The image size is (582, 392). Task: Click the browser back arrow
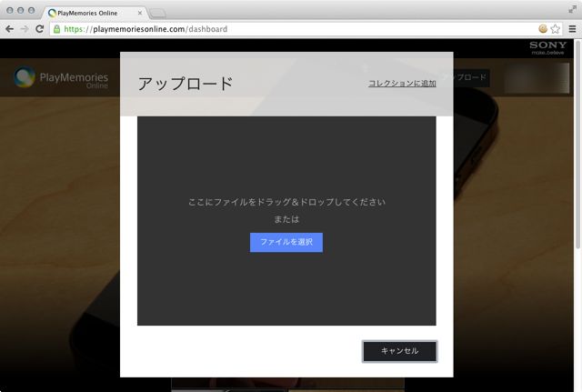10,29
